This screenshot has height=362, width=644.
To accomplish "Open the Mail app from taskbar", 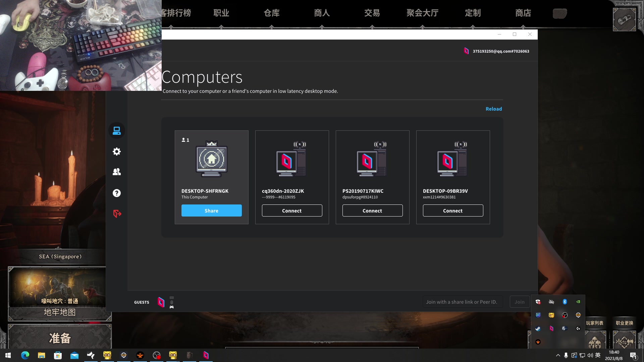I will pyautogui.click(x=74, y=355).
